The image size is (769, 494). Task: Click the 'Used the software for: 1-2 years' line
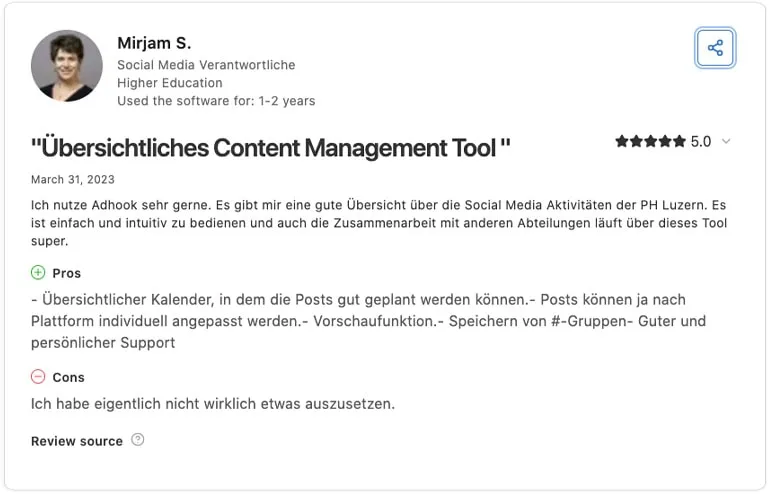pos(216,101)
